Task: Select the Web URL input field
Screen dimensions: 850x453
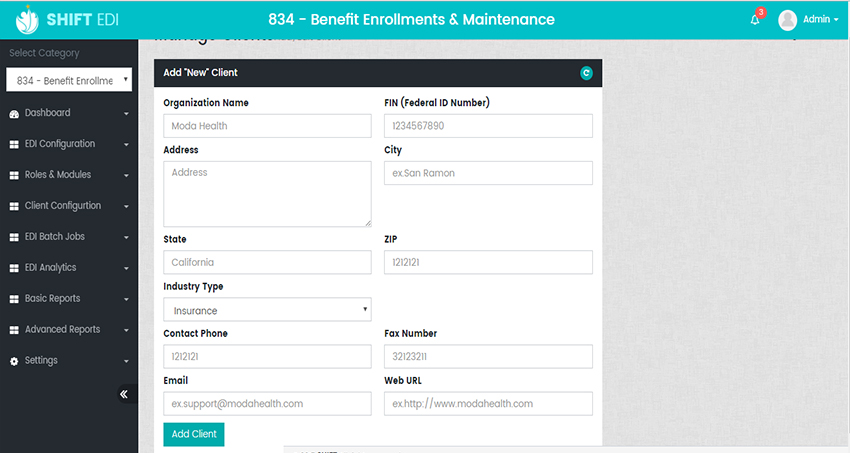Action: pos(488,403)
